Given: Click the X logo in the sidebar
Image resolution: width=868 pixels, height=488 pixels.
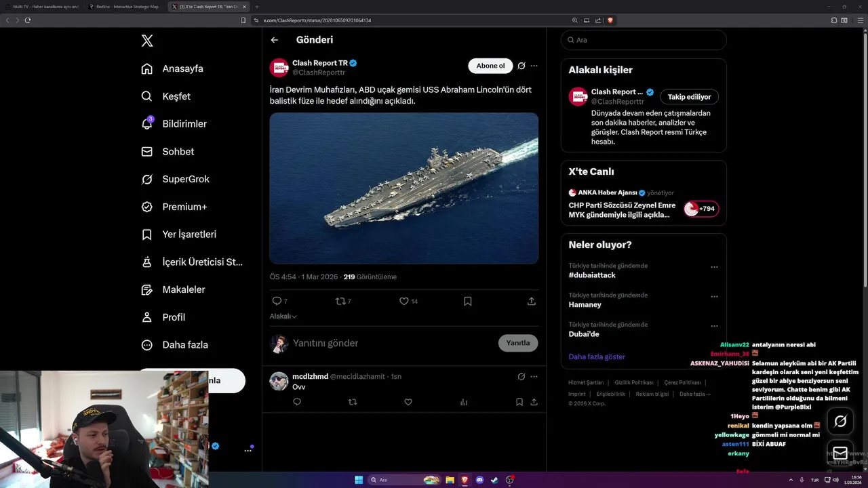Looking at the screenshot, I should pos(147,41).
